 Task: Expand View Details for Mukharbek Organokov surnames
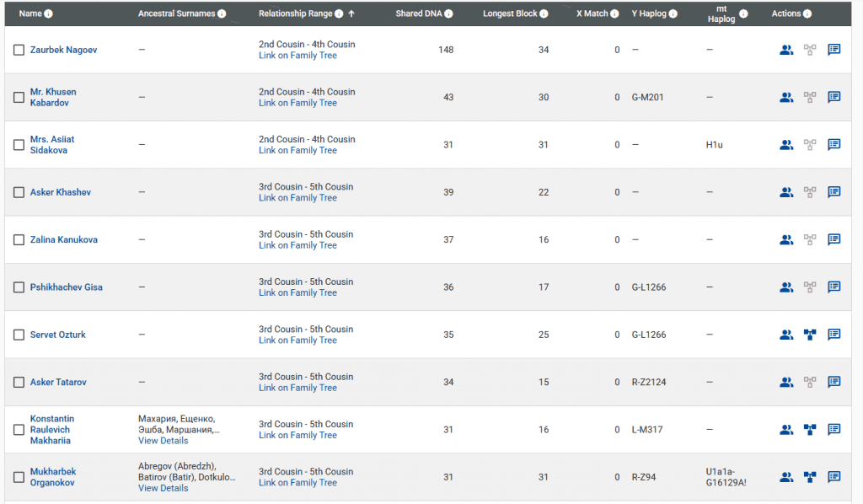pos(163,488)
